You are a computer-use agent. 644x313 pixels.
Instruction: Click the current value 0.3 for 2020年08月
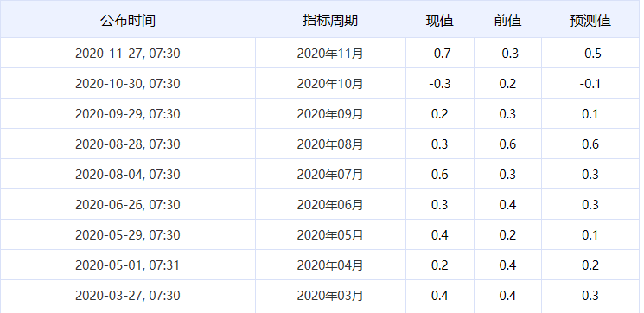point(439,144)
